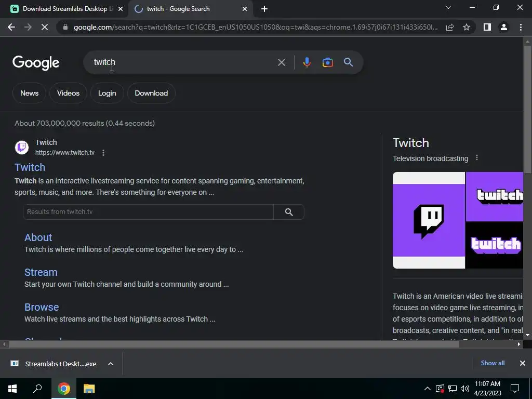
Task: Click the Google logo
Action: [36, 63]
